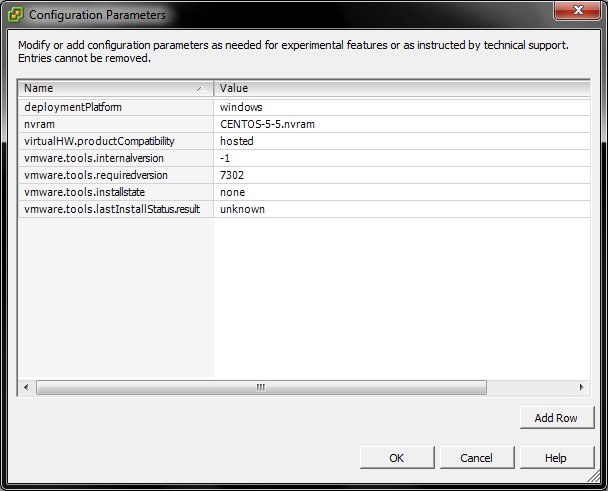The height and width of the screenshot is (491, 608).
Task: Toggle the Name column sort arrow
Action: click(200, 89)
